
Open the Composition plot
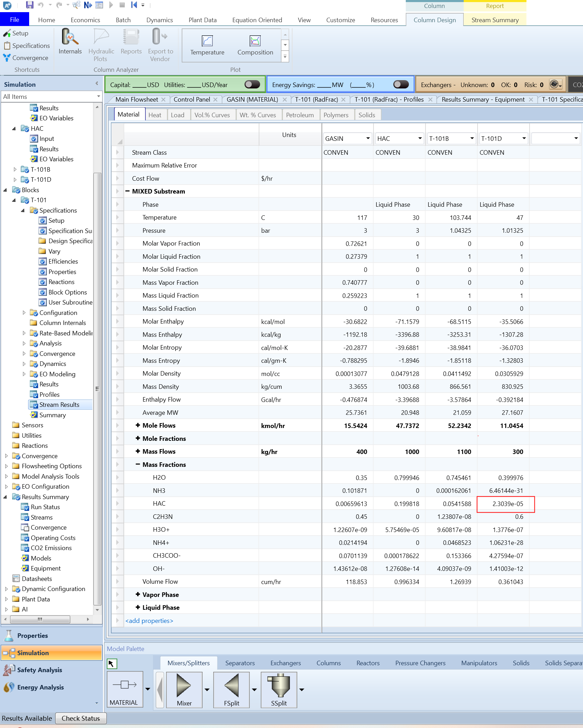click(255, 45)
